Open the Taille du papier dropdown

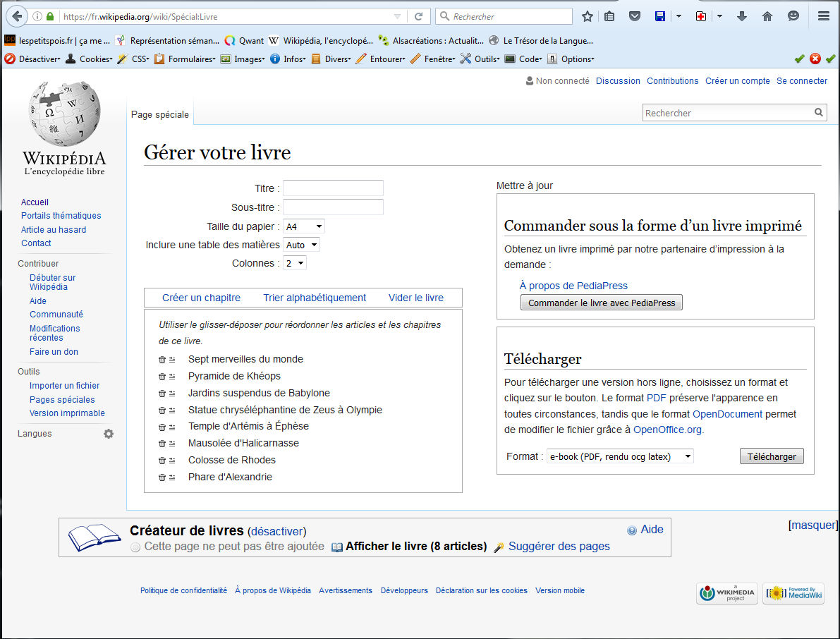pos(303,226)
